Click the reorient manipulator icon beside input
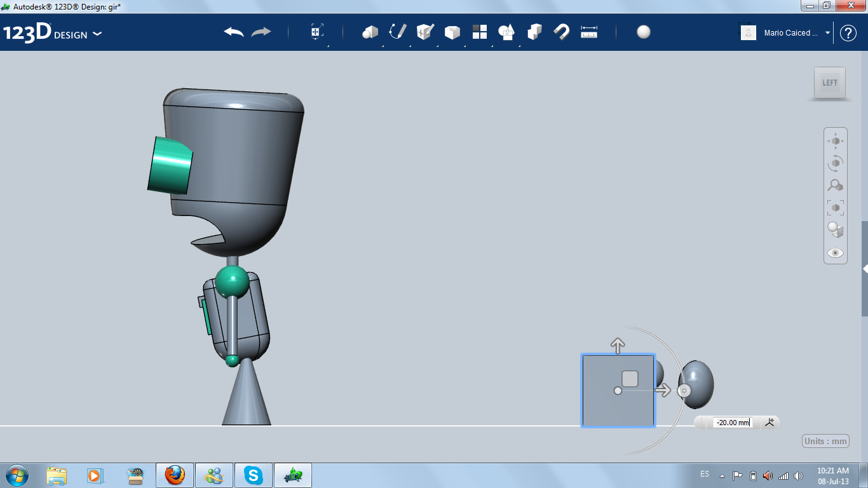The height and width of the screenshot is (488, 868). click(770, 423)
